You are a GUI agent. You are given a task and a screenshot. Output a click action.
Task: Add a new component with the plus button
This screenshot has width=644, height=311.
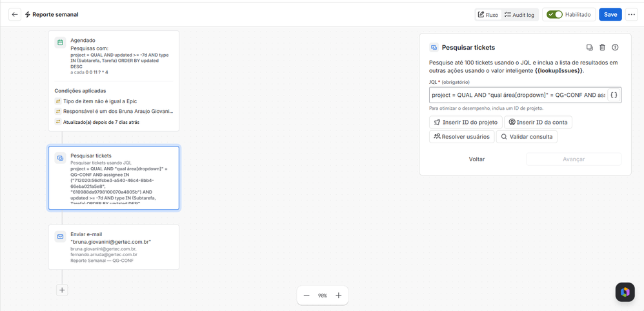(x=62, y=290)
